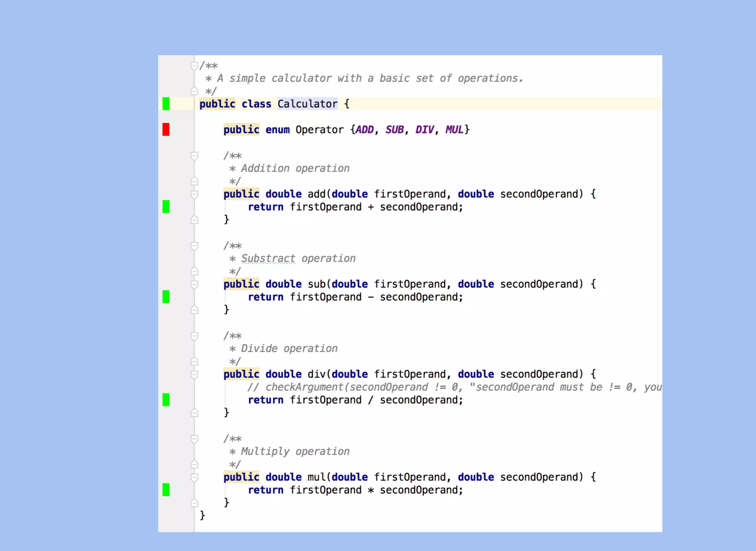The height and width of the screenshot is (551, 756).
Task: Click green coverage marker on add return line
Action: (x=166, y=207)
